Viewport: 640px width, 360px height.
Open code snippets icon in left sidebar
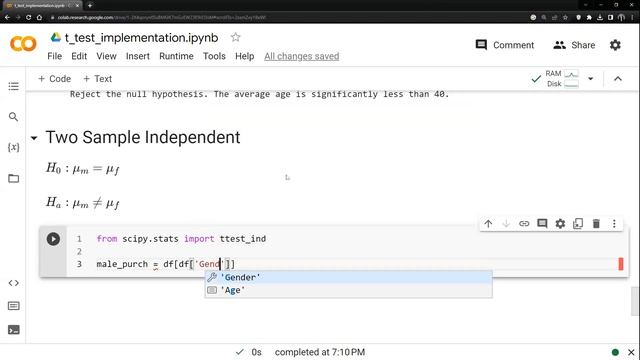[x=13, y=283]
